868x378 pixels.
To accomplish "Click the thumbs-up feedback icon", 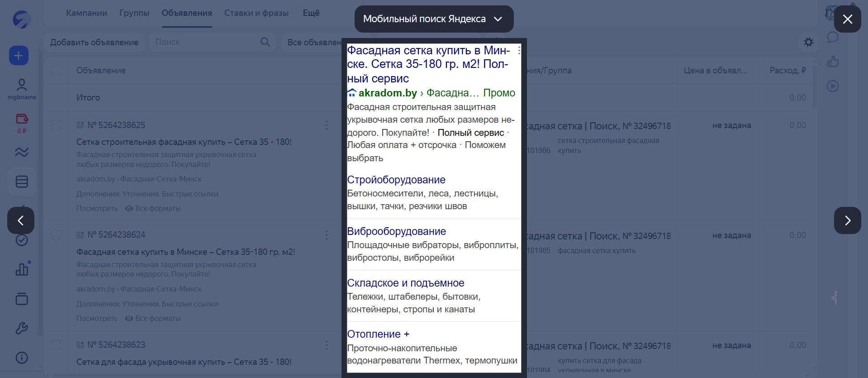I will pos(833,62).
